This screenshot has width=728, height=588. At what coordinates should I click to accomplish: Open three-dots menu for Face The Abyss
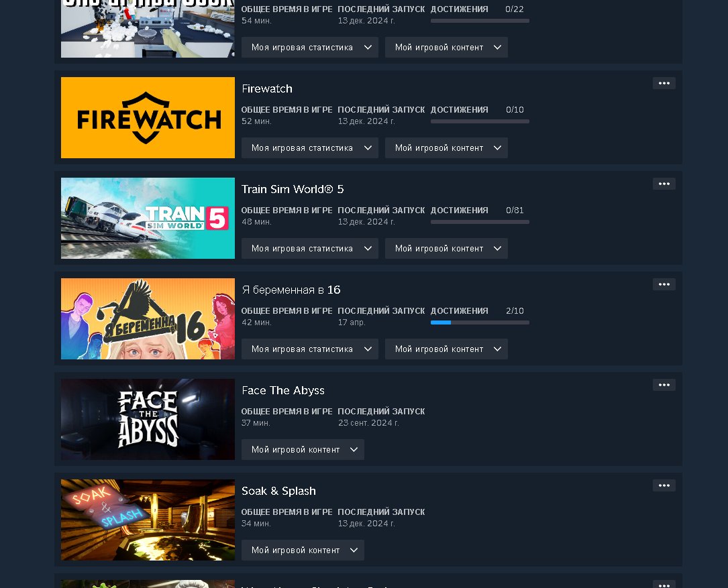tap(664, 386)
